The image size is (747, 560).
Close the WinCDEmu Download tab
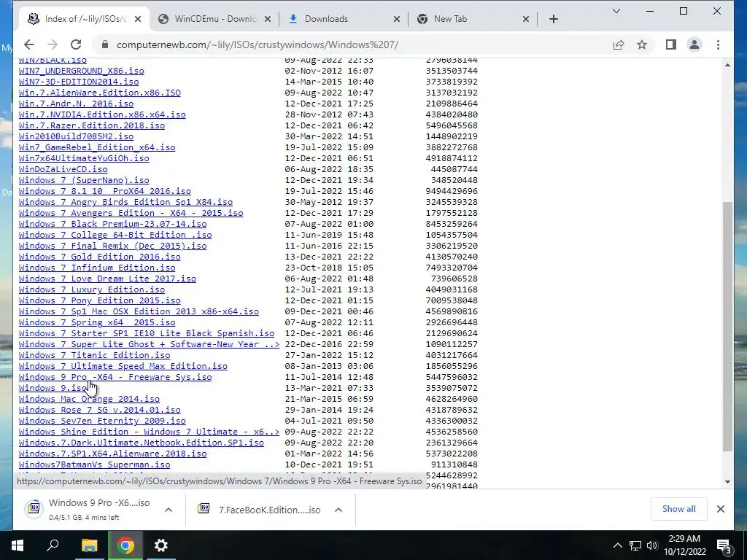(x=268, y=19)
